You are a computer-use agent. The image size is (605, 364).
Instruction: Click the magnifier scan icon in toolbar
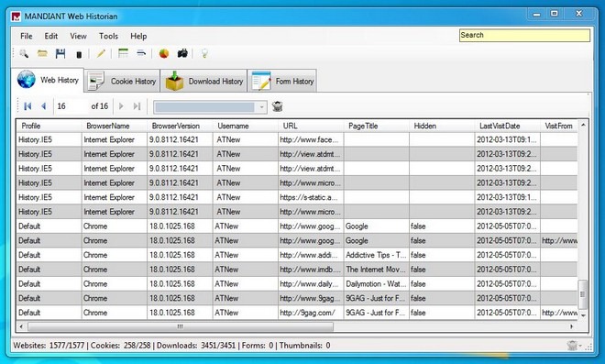click(x=24, y=54)
